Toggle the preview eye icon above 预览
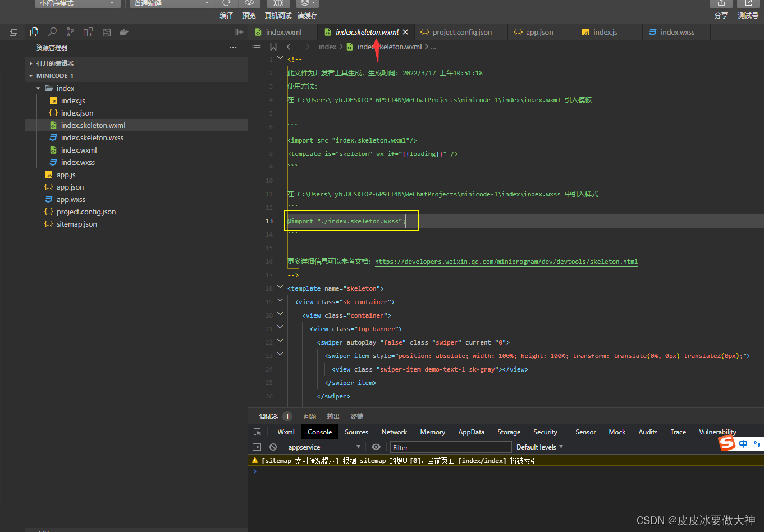 249,3
